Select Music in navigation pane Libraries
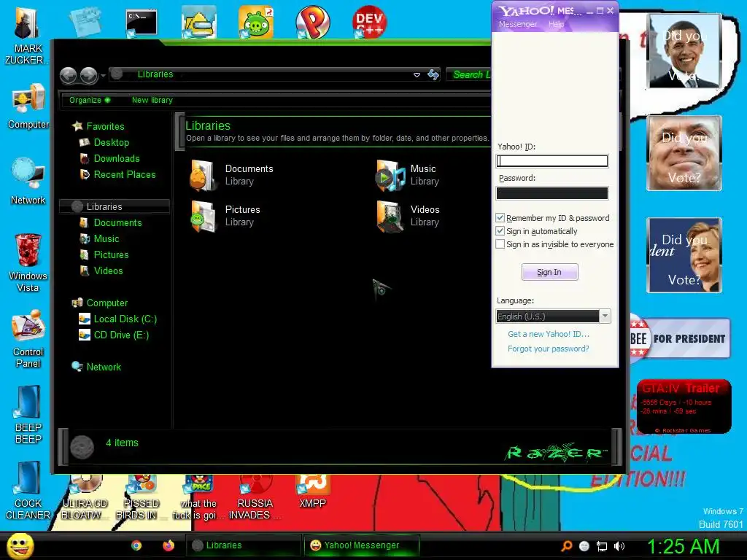This screenshot has height=560, width=747. tap(107, 239)
